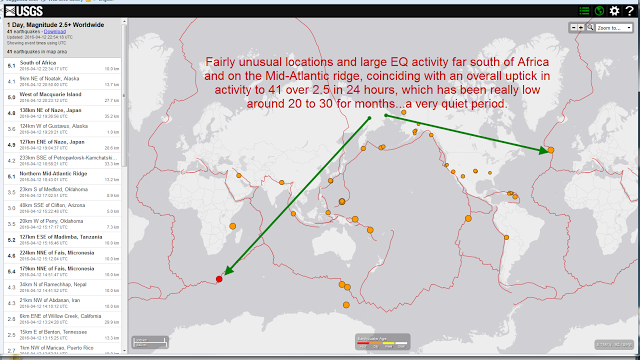Select the Northern Mid-Atlantic Ridge list entry
640x360 pixels.
[62, 176]
